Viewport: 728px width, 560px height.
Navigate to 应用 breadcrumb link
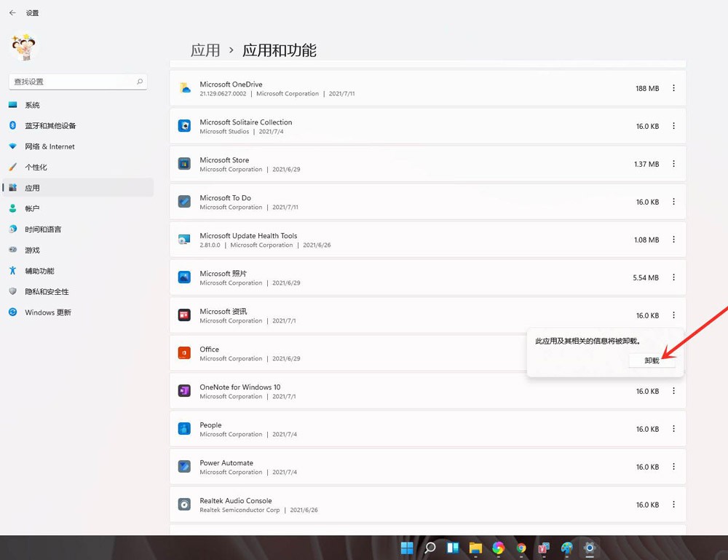[x=205, y=50]
